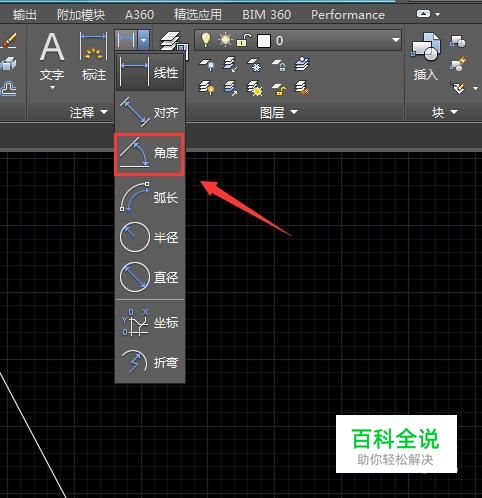Click the 标注 (Dimension) button
The height and width of the screenshot is (498, 482).
click(x=94, y=56)
